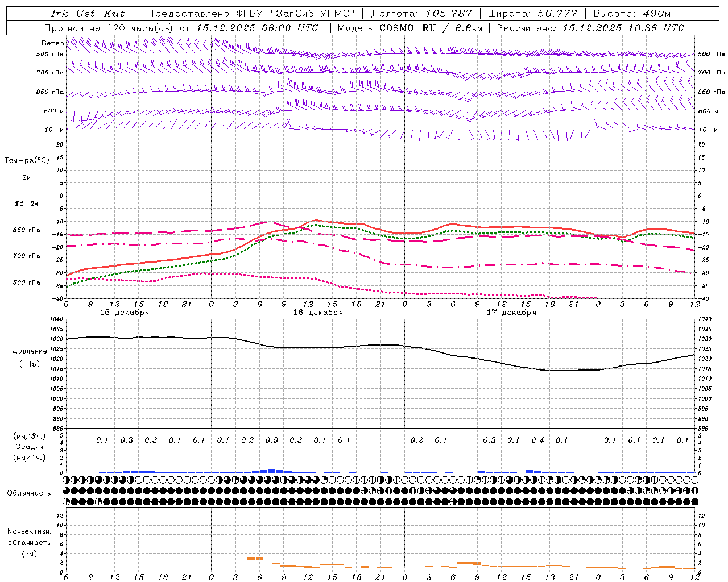Screen dimensions: 728x582
Task: Click the Осадки precipitation panel title
Action: 29,447
